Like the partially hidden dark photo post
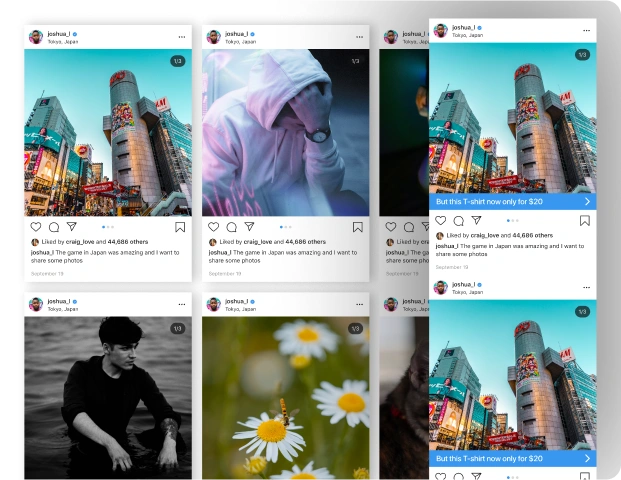 point(391,227)
